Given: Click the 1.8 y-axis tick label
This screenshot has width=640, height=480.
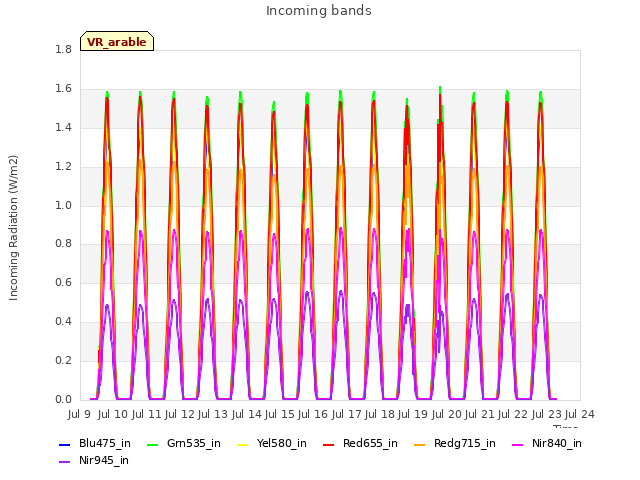Looking at the screenshot, I should tap(63, 49).
